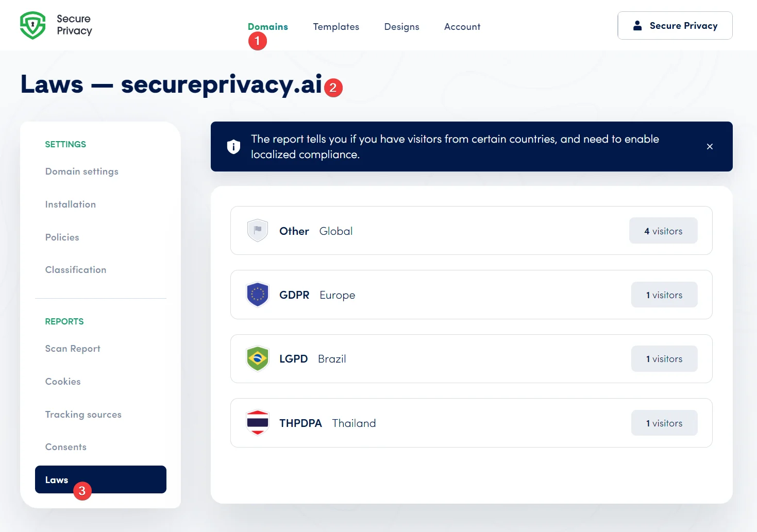Viewport: 757px width, 532px height.
Task: Click the Secure Privacy shield logo
Action: pos(33,25)
